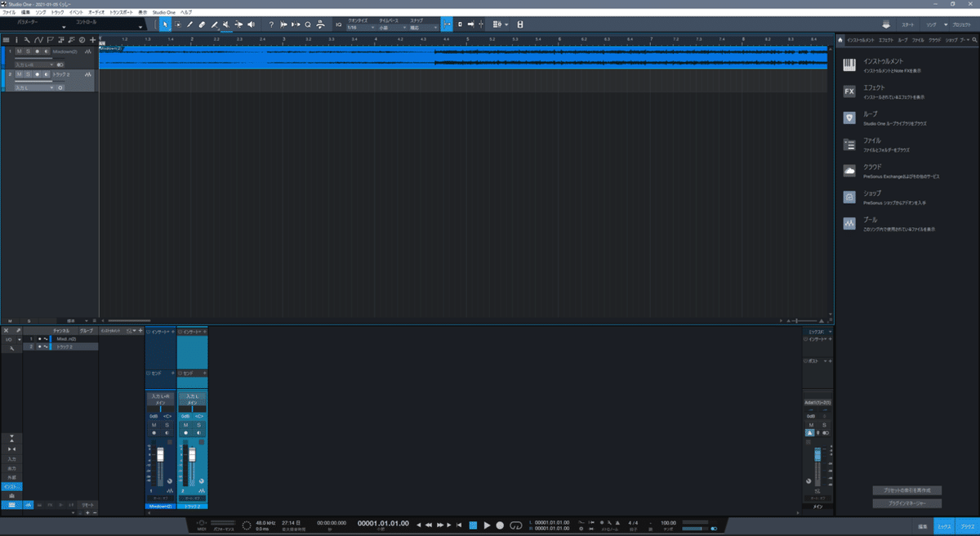Click the ミックス button at bottom right
The height and width of the screenshot is (536, 980).
pos(944,526)
